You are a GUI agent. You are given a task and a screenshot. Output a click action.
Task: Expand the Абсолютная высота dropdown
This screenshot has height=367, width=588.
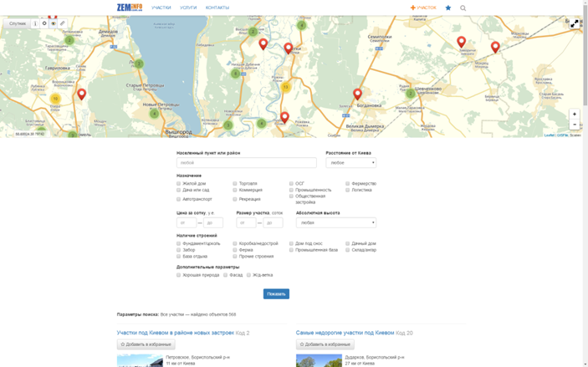click(x=335, y=223)
